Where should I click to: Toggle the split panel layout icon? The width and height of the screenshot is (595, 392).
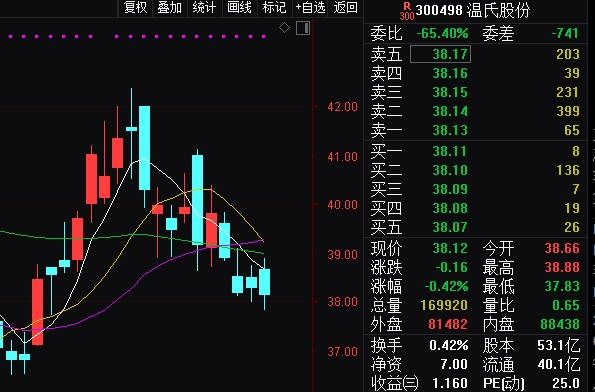[303, 28]
